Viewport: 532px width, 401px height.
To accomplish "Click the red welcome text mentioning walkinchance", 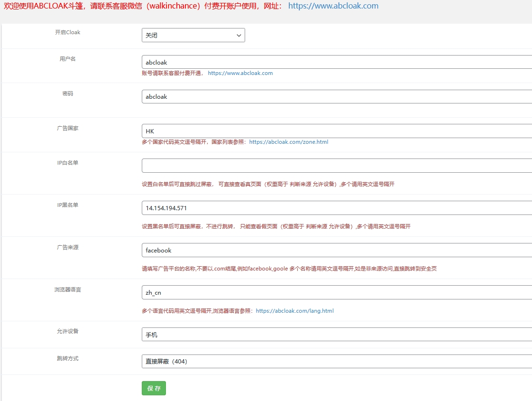I will tap(143, 6).
